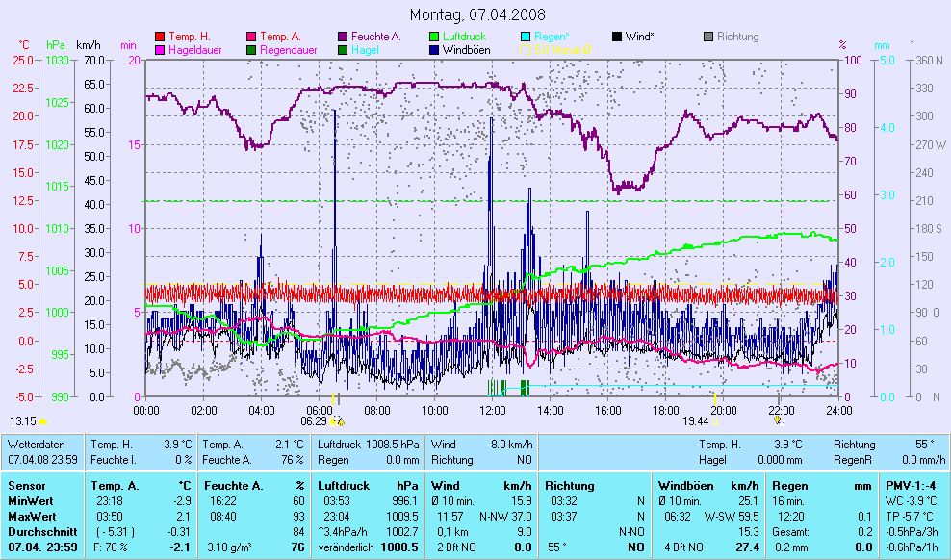Click the PMV-1:-4 panel header
This screenshot has width=951, height=560.
pos(914,486)
